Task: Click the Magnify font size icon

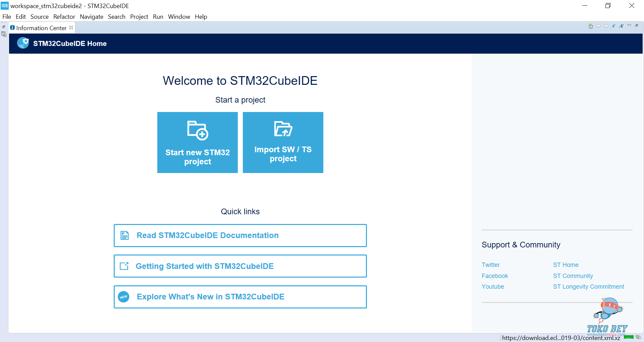Action: tap(622, 26)
